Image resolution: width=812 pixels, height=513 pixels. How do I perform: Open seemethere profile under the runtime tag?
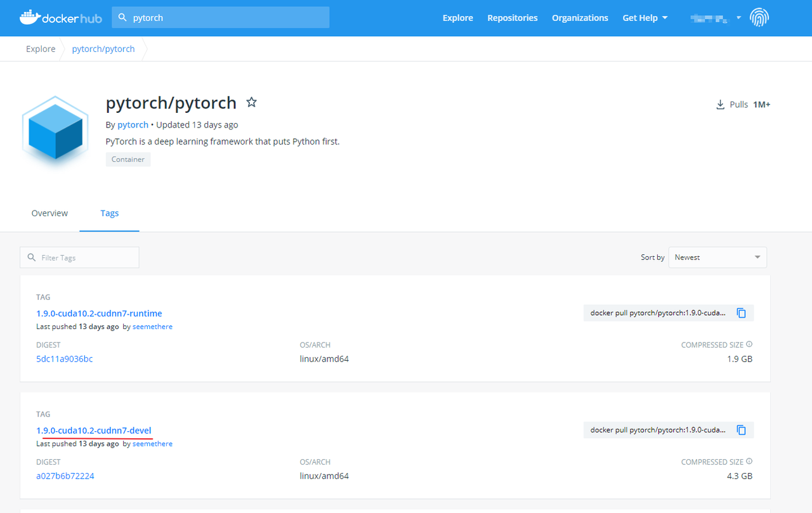(152, 327)
